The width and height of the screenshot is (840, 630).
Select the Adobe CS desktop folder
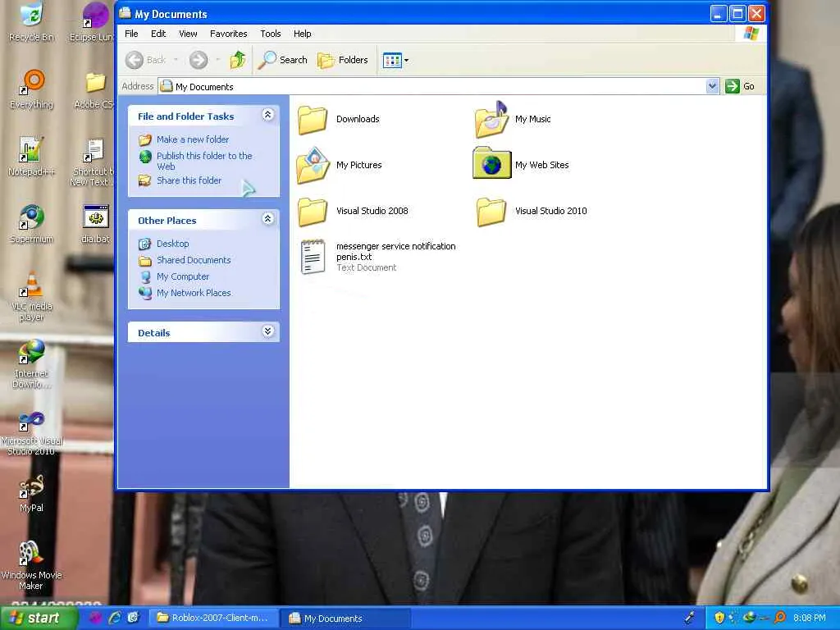94,89
